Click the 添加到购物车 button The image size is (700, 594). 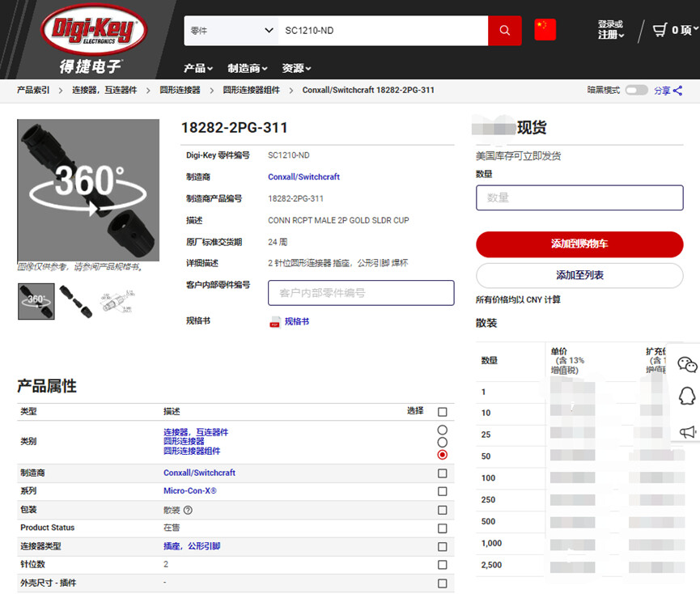[x=579, y=244]
